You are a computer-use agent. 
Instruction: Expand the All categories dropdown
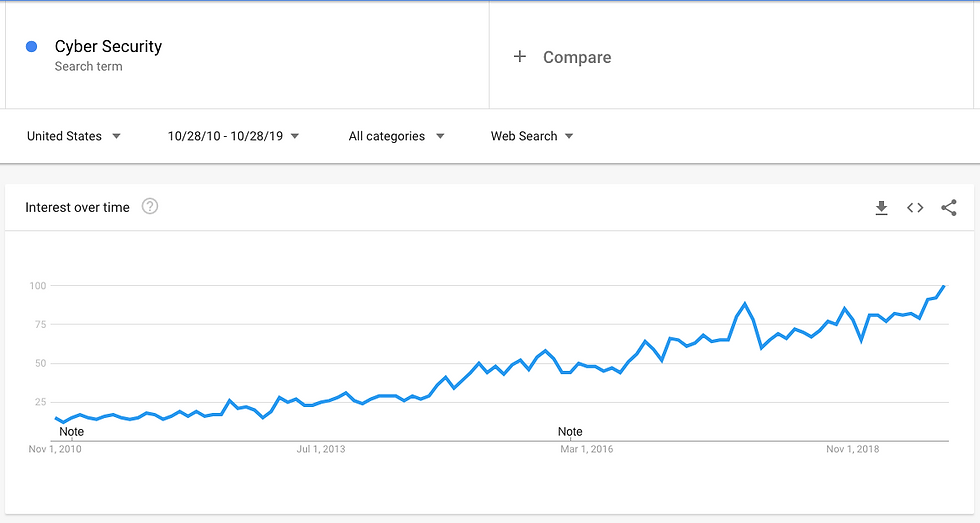click(396, 136)
